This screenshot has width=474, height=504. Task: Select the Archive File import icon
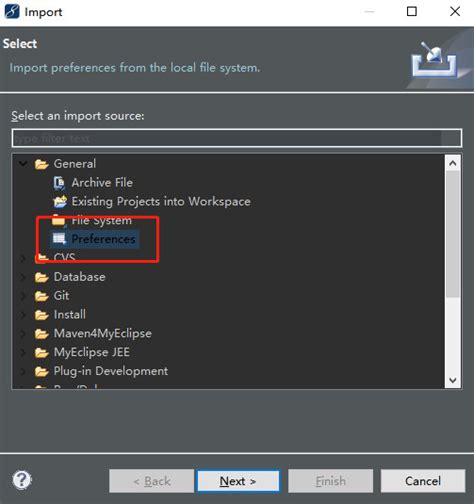(59, 183)
